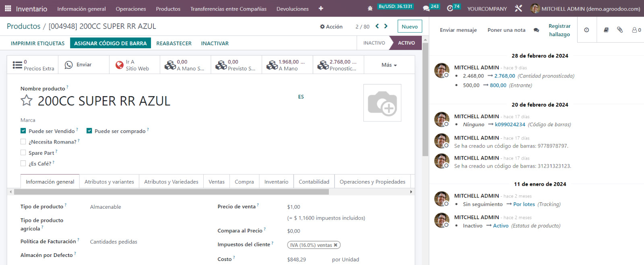
Task: Click the attachments paperclip icon
Action: 620,30
